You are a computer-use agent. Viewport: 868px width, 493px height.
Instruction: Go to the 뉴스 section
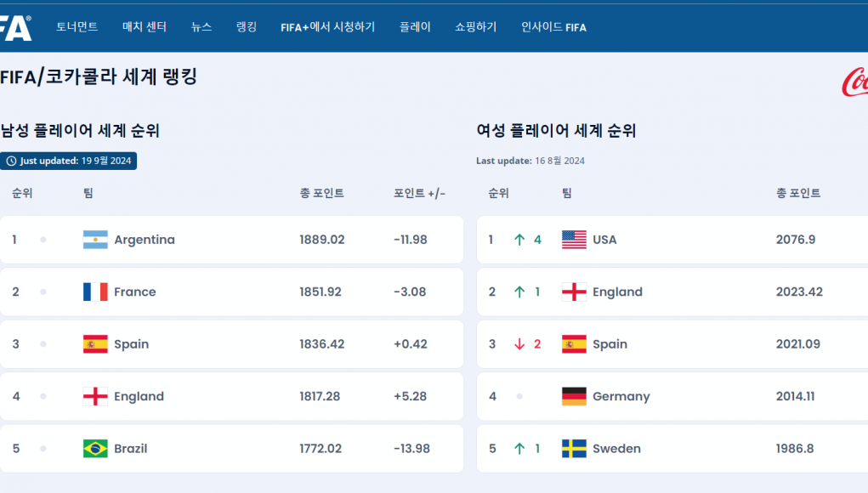click(x=201, y=27)
